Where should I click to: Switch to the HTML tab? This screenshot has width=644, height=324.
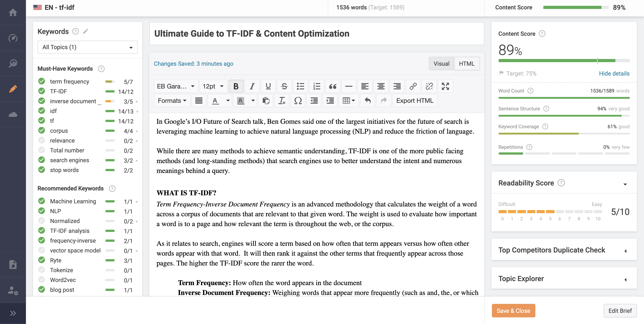(466, 64)
